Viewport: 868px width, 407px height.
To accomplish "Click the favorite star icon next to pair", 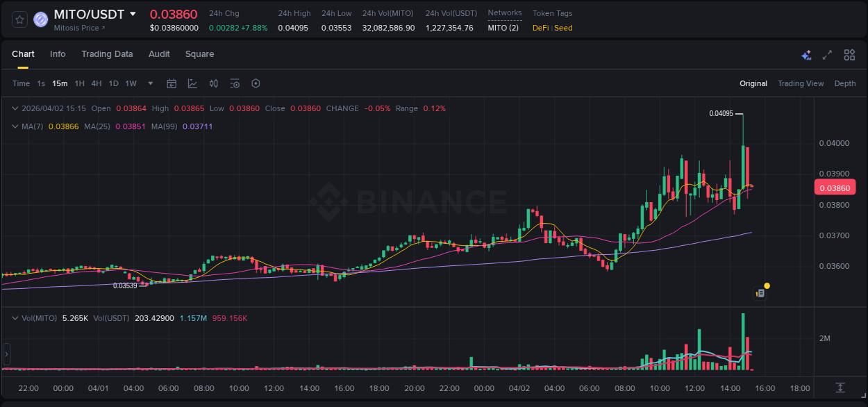I will (x=19, y=19).
